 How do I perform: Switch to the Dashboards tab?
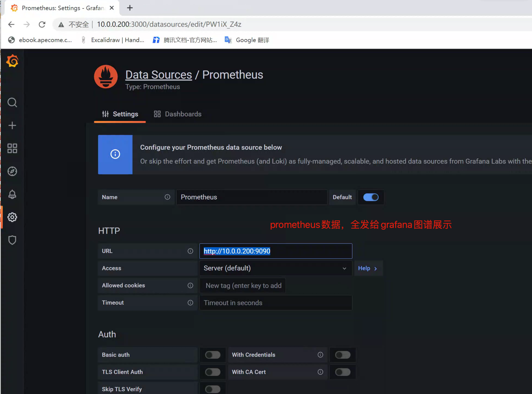click(x=178, y=114)
